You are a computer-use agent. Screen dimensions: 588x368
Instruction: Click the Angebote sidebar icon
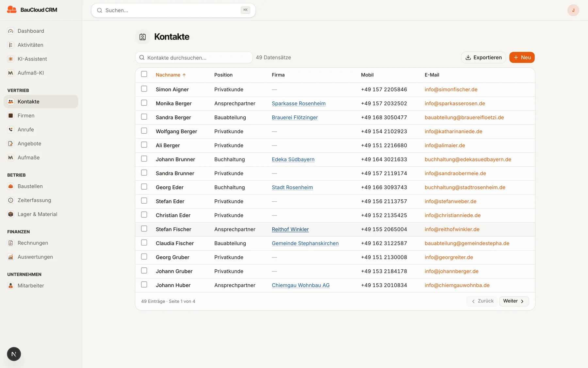point(11,144)
